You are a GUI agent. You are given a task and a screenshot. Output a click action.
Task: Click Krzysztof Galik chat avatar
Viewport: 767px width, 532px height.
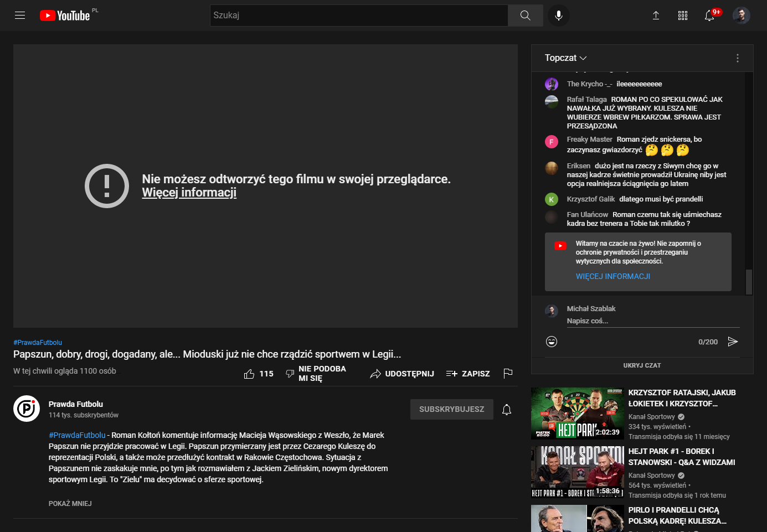[x=552, y=199]
